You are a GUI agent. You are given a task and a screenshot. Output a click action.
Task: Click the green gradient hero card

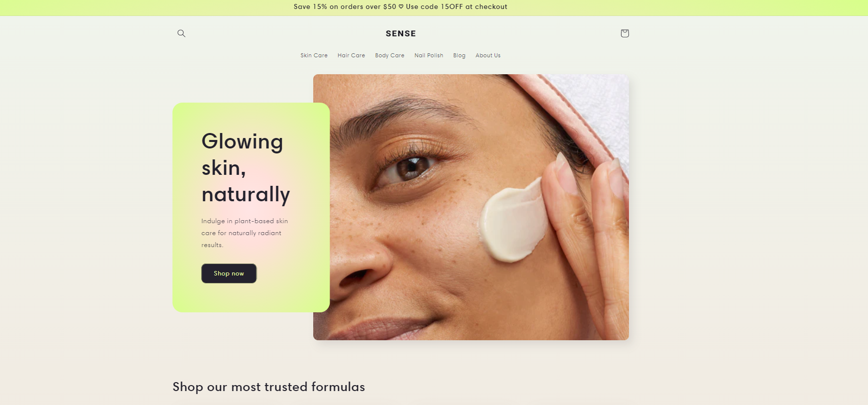click(251, 207)
